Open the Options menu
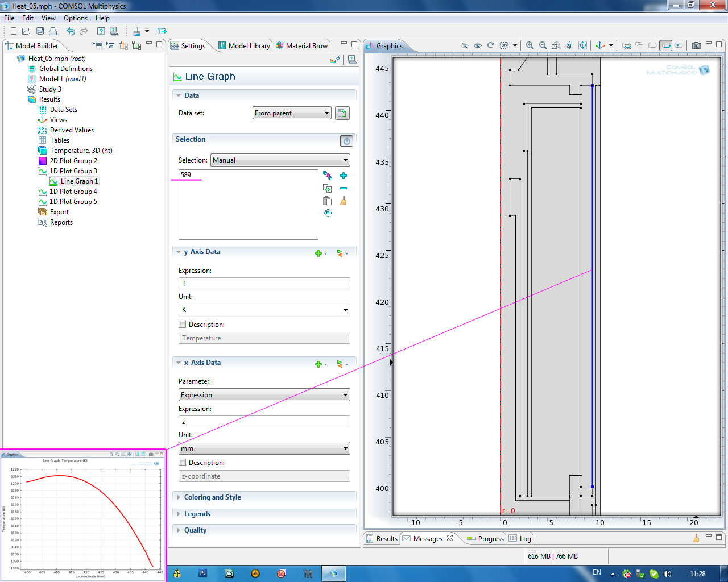Image resolution: width=728 pixels, height=582 pixels. (75, 18)
